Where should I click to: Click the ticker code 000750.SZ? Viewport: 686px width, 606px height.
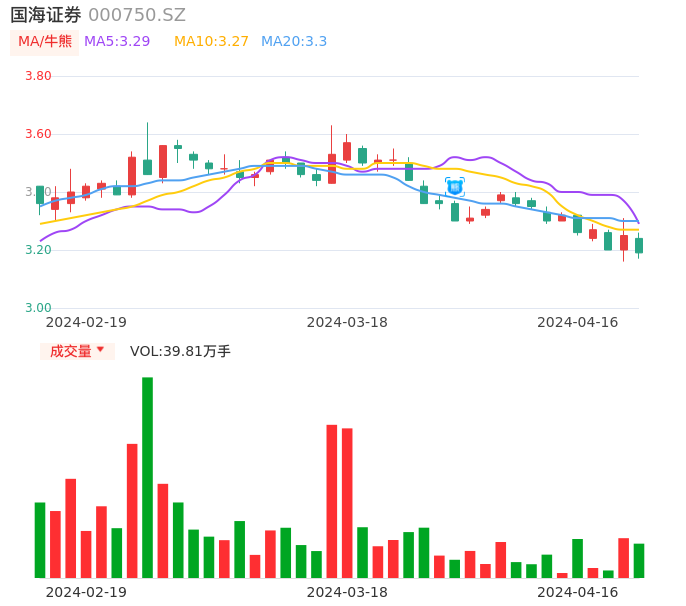137,15
